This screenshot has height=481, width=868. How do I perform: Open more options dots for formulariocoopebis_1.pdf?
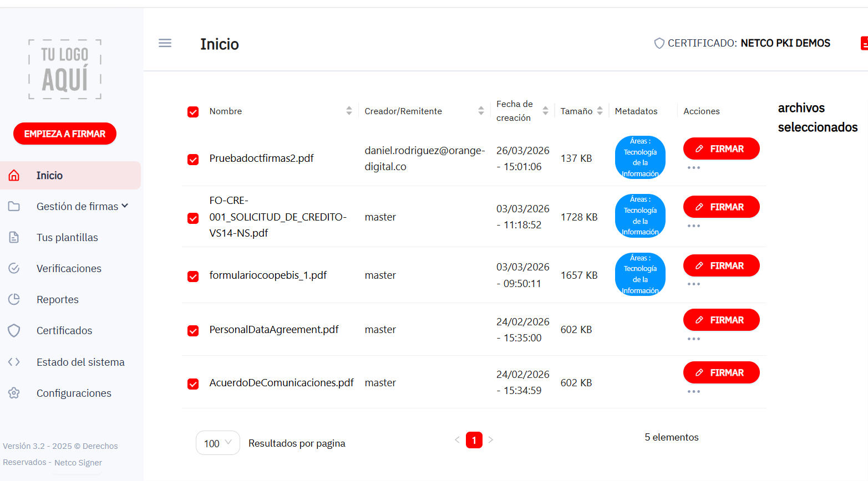[x=694, y=284]
